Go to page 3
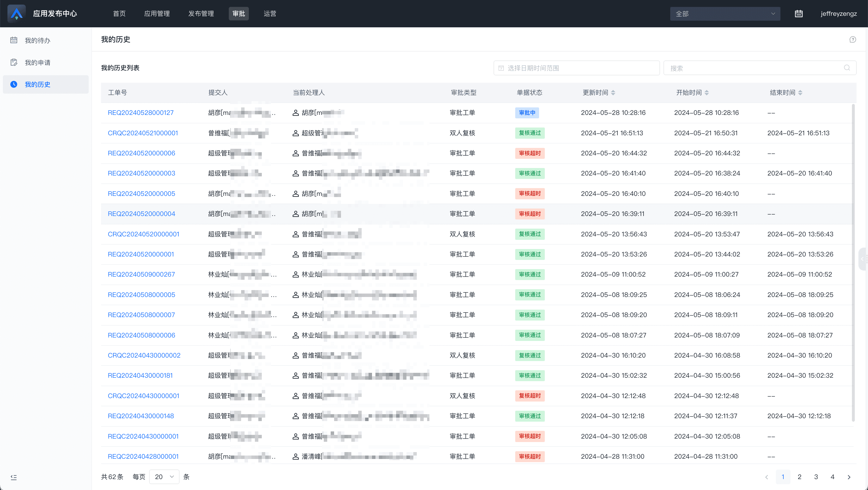 [x=816, y=477]
